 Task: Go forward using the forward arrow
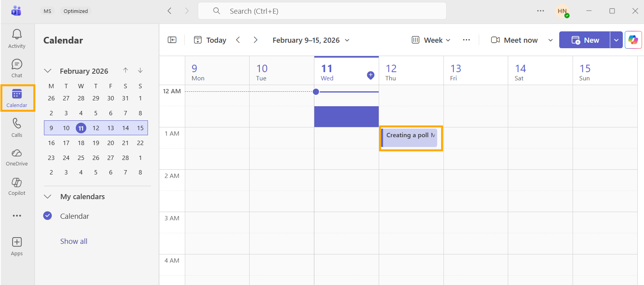187,11
